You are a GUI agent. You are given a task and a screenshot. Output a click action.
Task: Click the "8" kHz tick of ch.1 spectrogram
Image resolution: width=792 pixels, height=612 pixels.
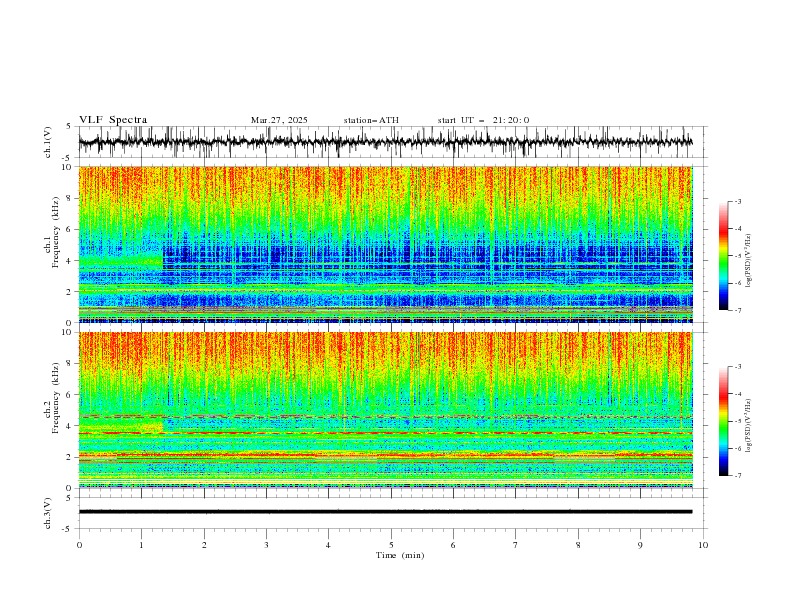tap(70, 198)
